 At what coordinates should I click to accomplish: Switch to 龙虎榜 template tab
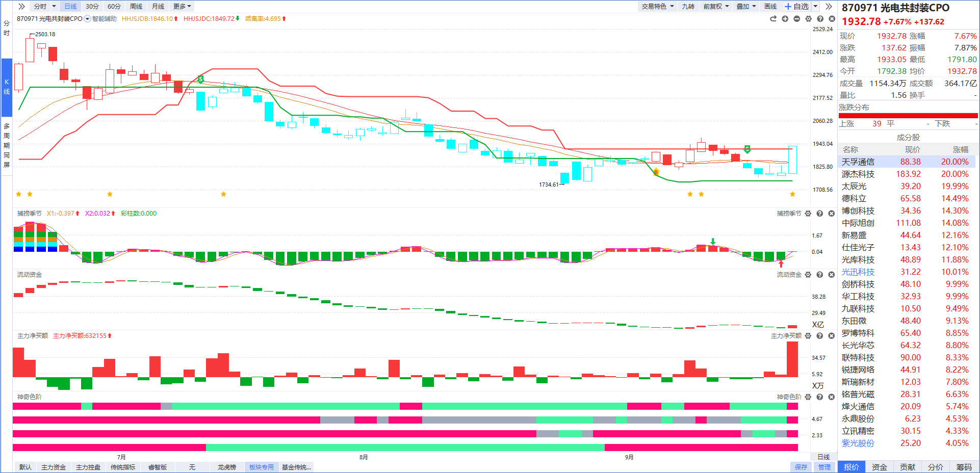(x=227, y=467)
